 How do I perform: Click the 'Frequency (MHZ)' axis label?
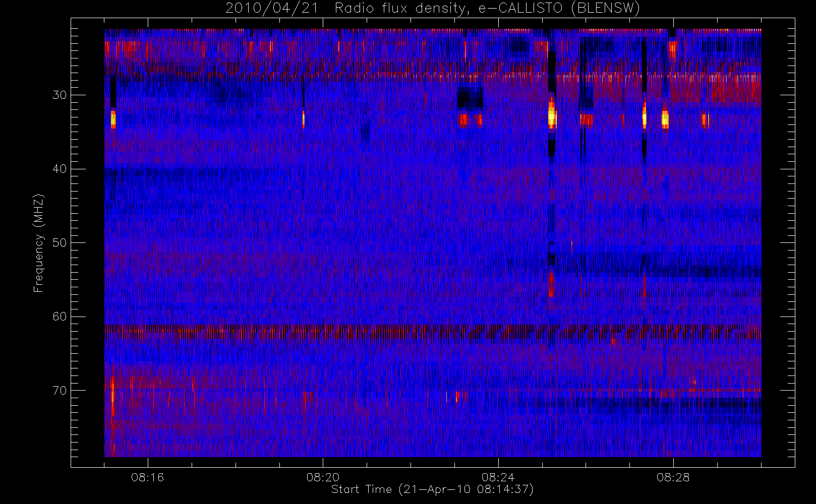(x=39, y=243)
